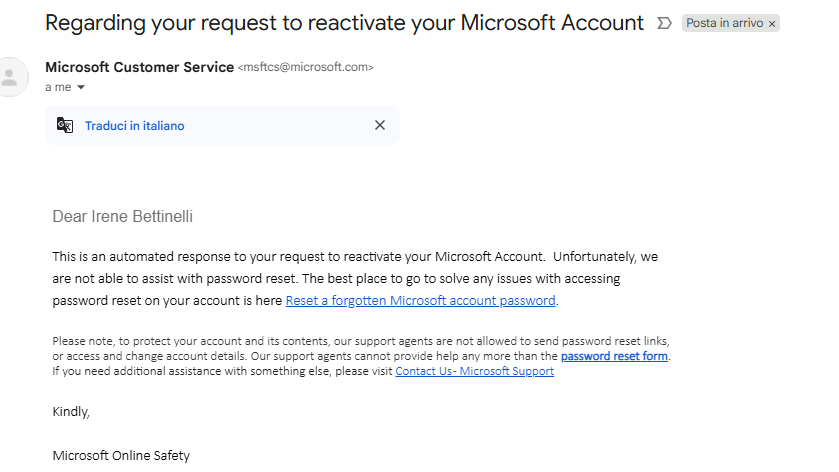The image size is (839, 472).
Task: Dismiss the translation banner
Action: click(x=380, y=125)
